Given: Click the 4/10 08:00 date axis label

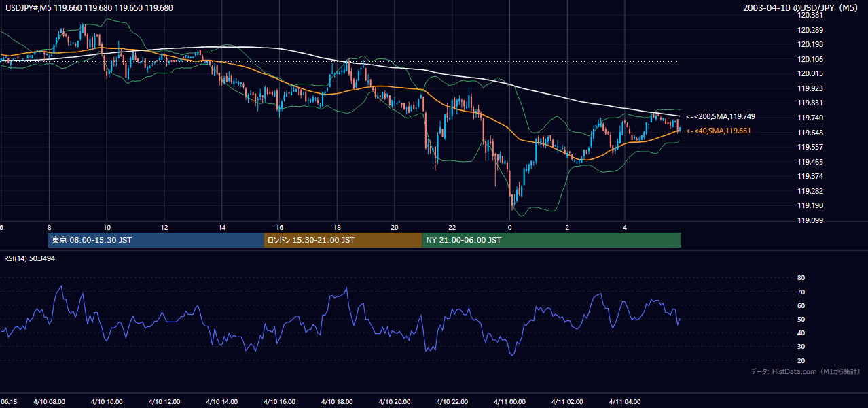Looking at the screenshot, I should [49, 401].
